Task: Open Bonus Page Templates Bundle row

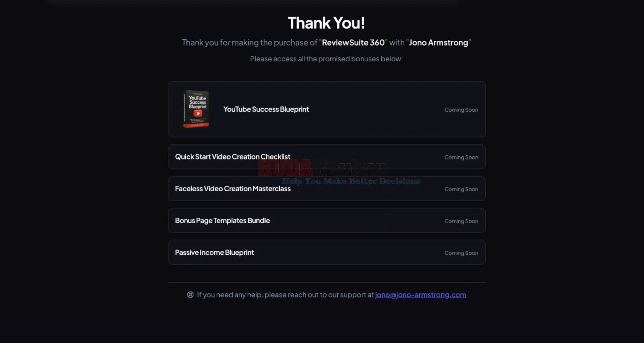Action: [327, 221]
